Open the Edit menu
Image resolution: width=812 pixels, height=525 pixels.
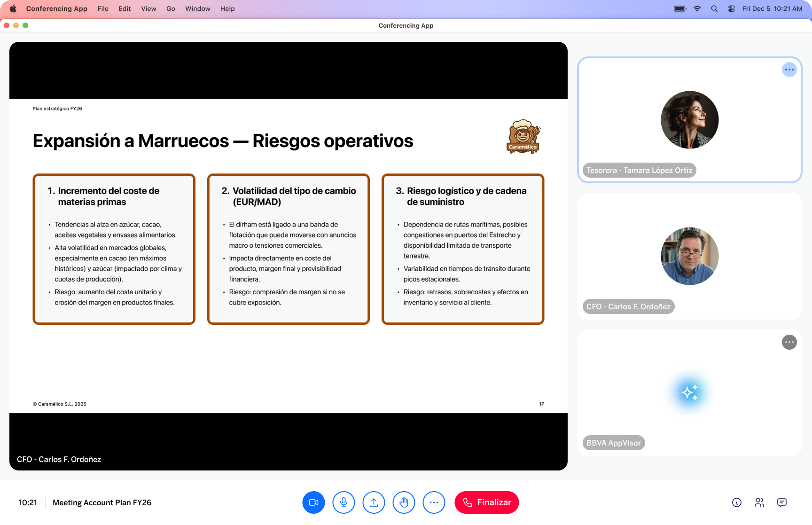coord(125,8)
